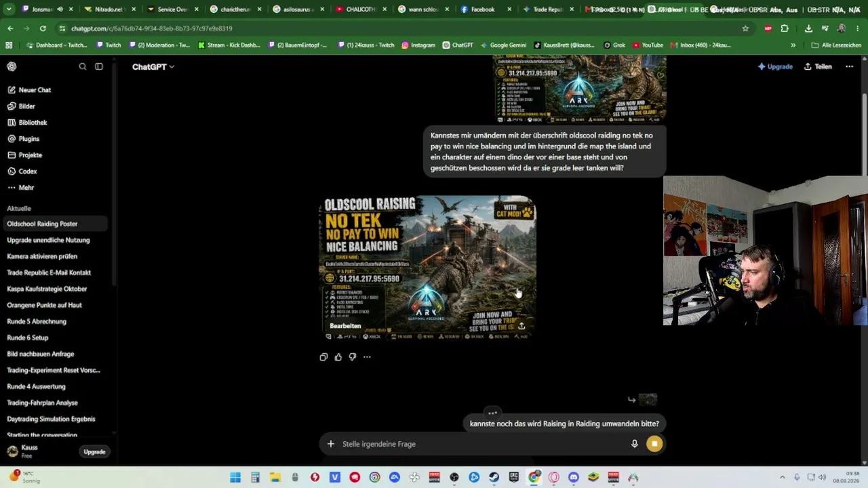
Task: Click Bearbeiten on the poster image
Action: click(345, 326)
